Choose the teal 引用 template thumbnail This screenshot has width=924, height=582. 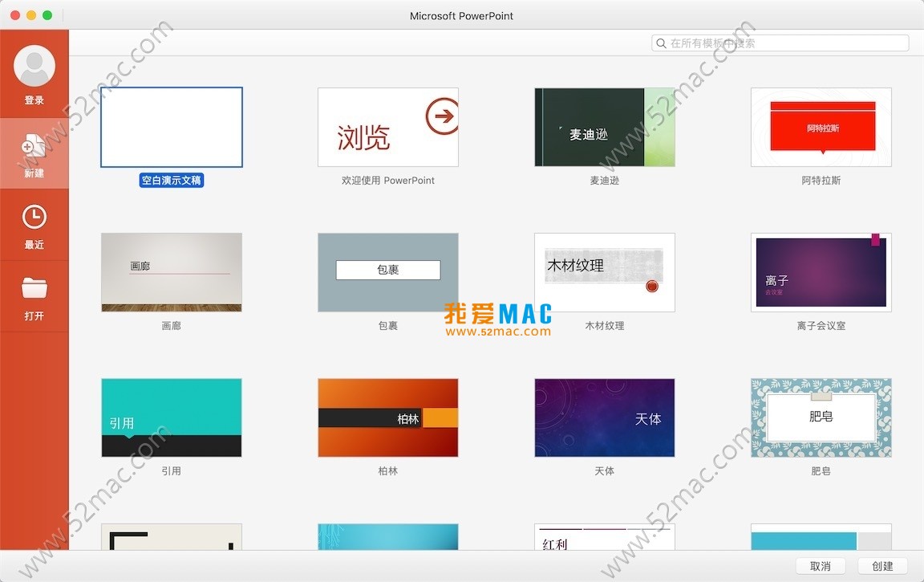point(172,417)
